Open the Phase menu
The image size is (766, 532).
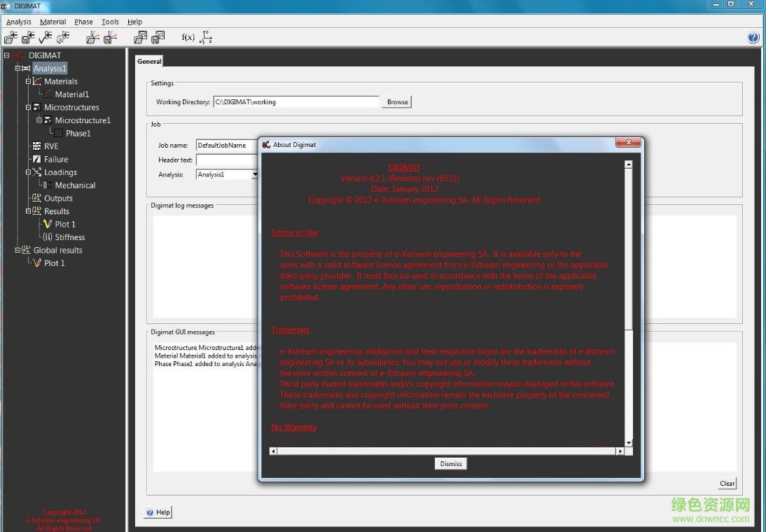(x=83, y=22)
